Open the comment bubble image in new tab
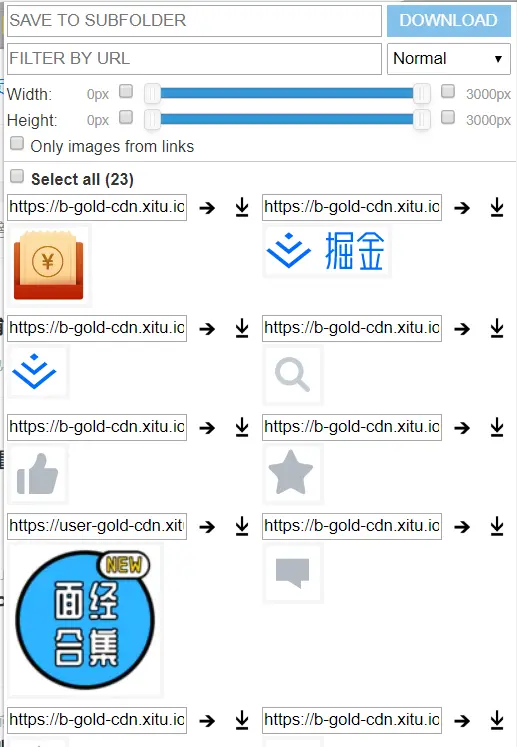The image size is (517, 747). (462, 527)
